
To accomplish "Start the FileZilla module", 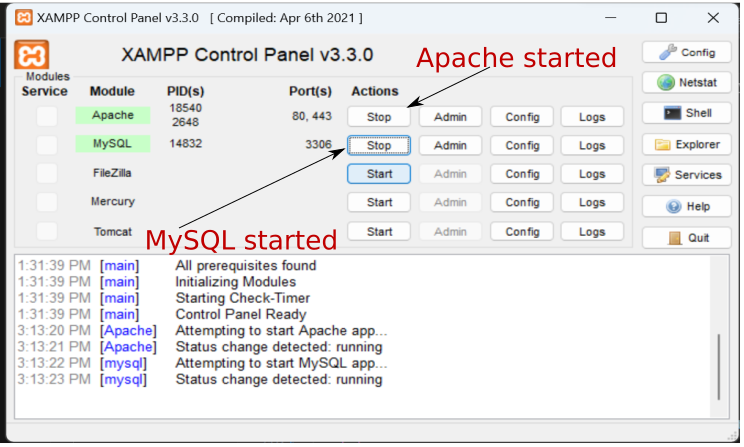I will click(x=379, y=174).
